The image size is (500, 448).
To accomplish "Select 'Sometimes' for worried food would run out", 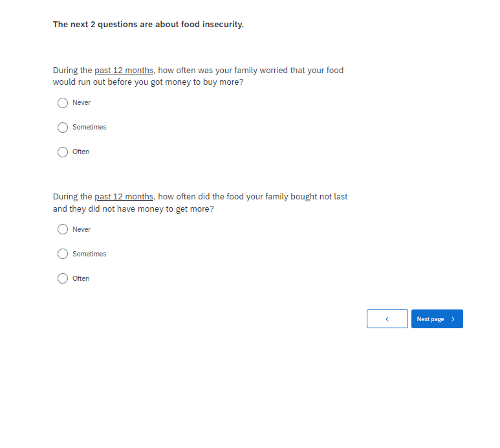I will (x=63, y=128).
